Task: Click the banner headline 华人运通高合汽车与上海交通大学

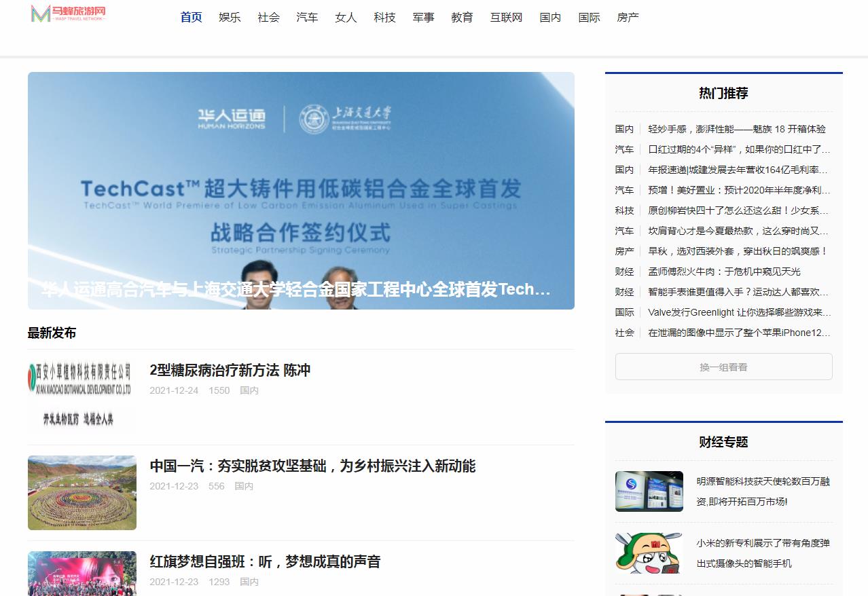Action: click(x=295, y=290)
